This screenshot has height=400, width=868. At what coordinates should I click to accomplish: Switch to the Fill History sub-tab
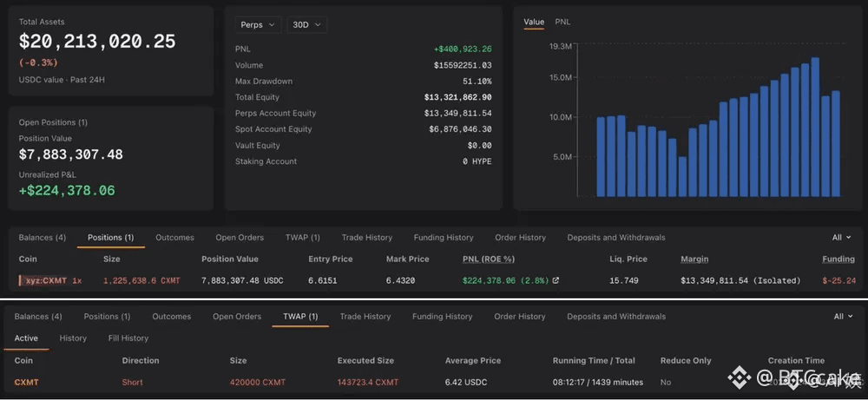click(128, 338)
